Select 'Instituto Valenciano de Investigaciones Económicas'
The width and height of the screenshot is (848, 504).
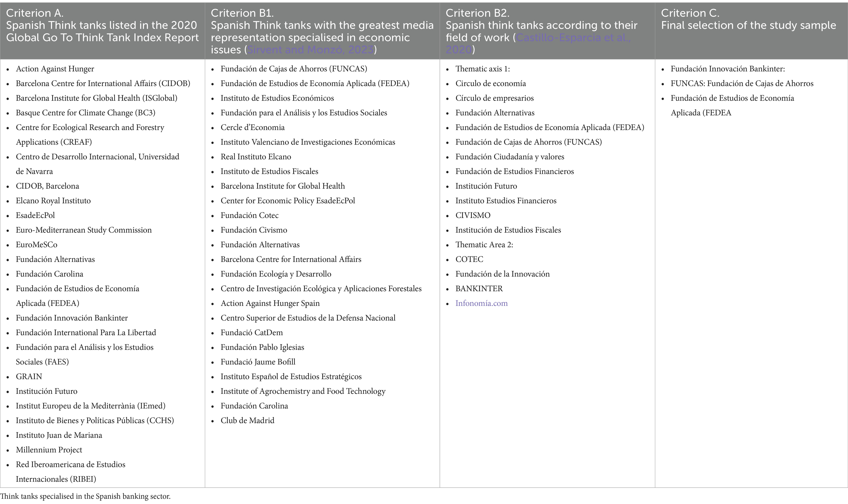click(308, 142)
